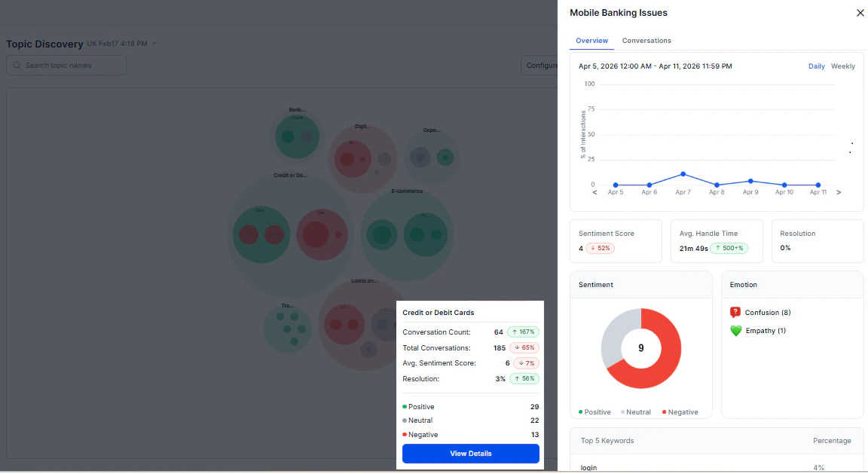Toggle Positive in the sentiment legend
The image size is (868, 474).
coord(594,411)
